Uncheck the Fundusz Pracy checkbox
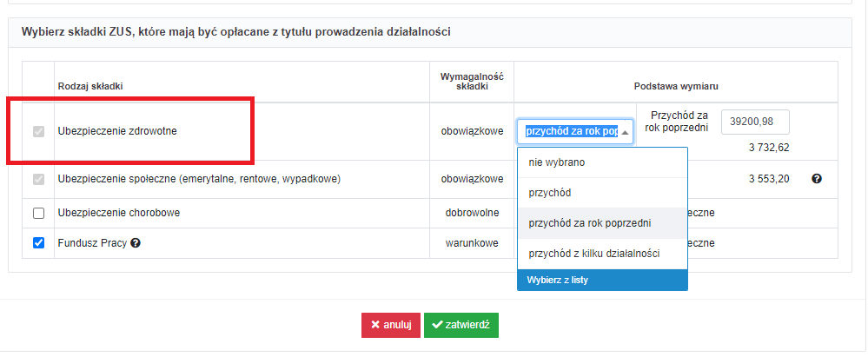Screen dimensions: 868x357 [38, 243]
